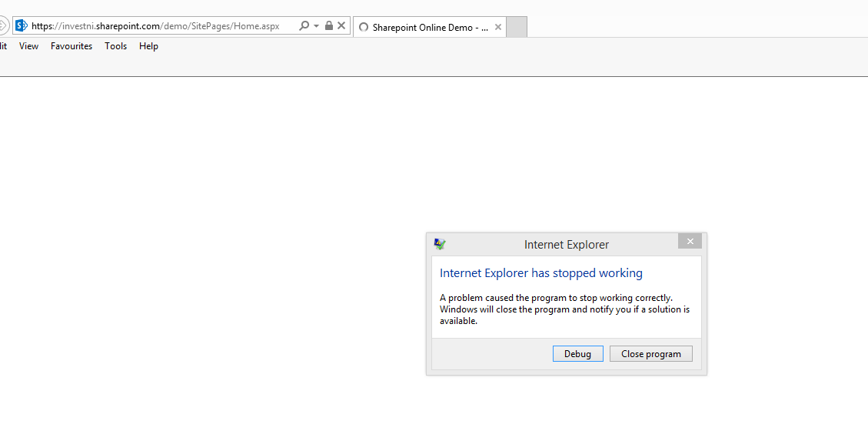Click the Forward navigation arrow button
This screenshot has height=421, width=868.
(3, 25)
